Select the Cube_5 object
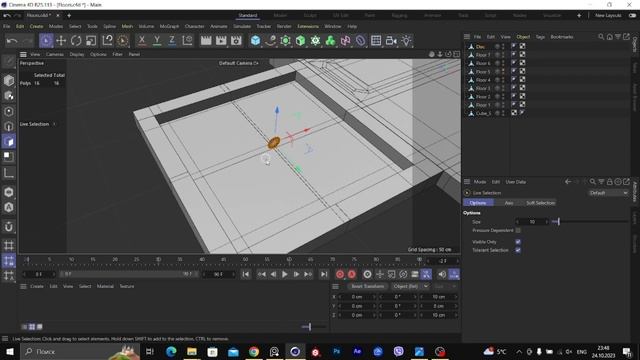The width and height of the screenshot is (640, 360). point(483,113)
